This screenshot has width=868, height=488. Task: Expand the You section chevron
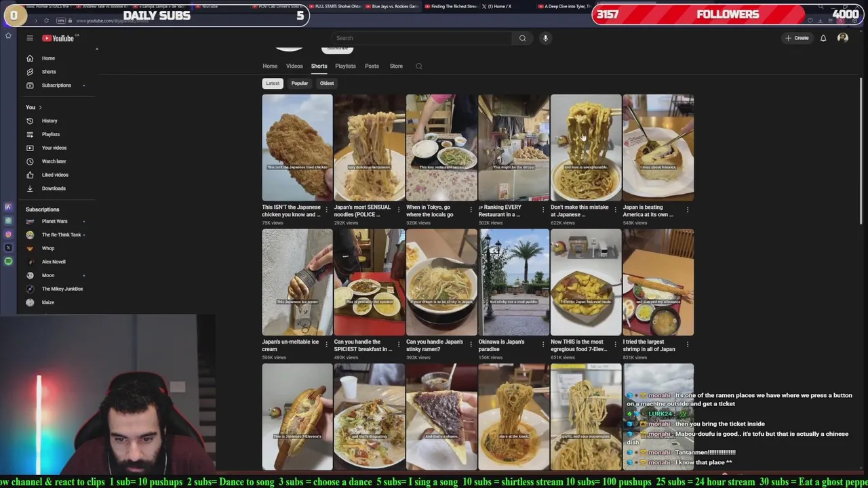(x=40, y=107)
